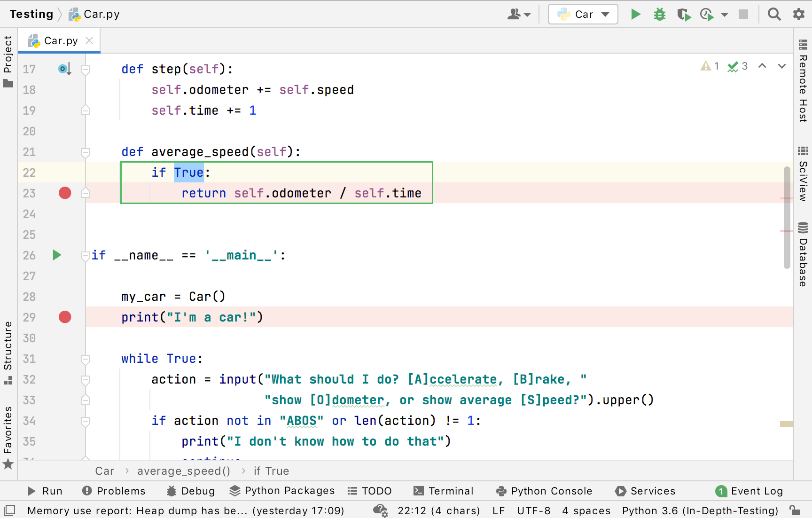The width and height of the screenshot is (812, 518).
Task: Toggle read-only lock icon in status bar
Action: click(x=795, y=510)
